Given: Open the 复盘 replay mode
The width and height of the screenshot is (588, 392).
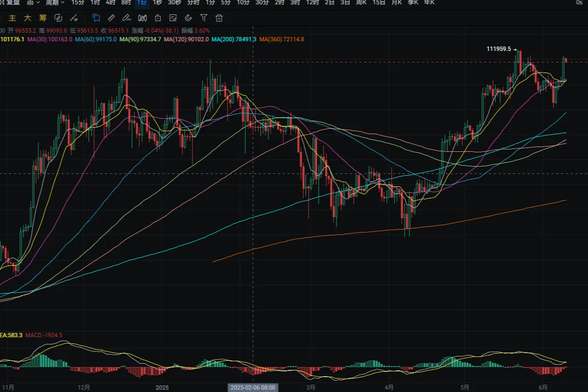Looking at the screenshot, I should coord(11,2).
